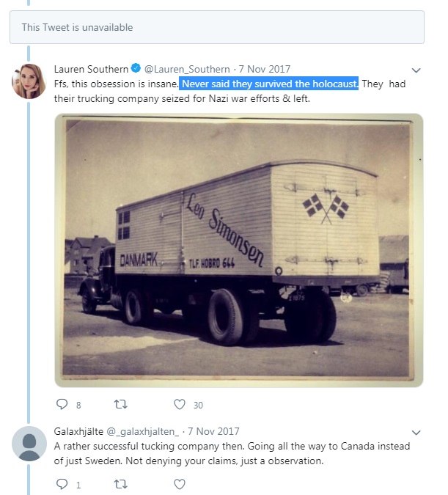
Task: Click the highlighted 'Never said they survived' text
Action: click(269, 84)
